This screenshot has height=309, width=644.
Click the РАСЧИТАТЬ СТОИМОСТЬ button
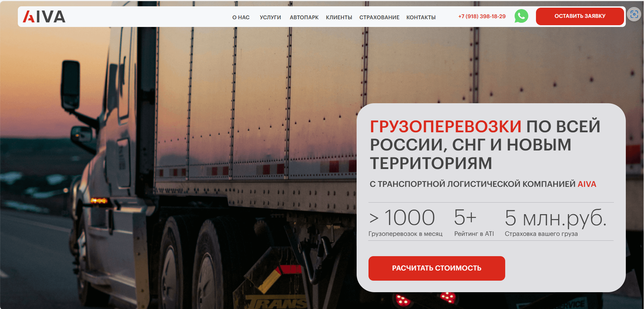[437, 268]
